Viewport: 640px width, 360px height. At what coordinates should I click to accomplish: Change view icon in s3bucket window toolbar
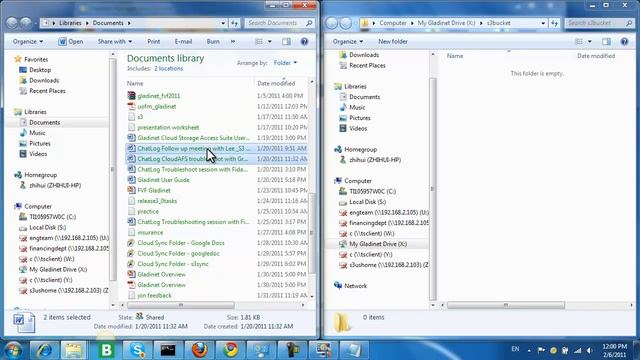[x=579, y=42]
